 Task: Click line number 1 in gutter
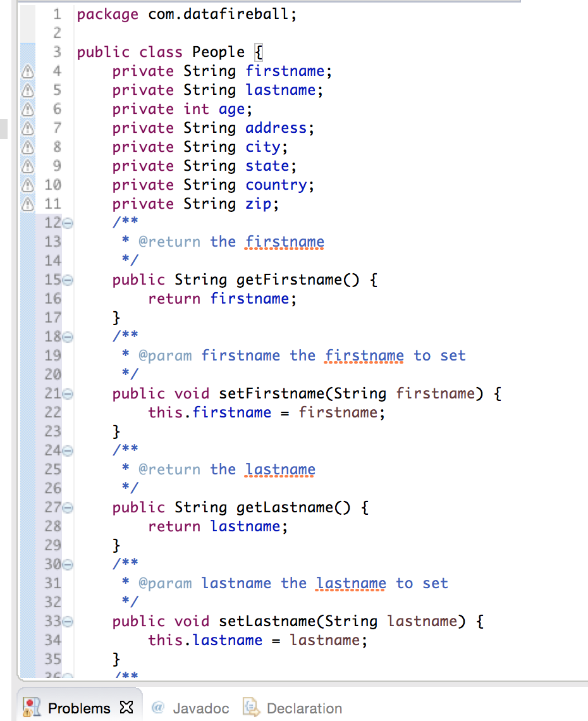pyautogui.click(x=57, y=15)
